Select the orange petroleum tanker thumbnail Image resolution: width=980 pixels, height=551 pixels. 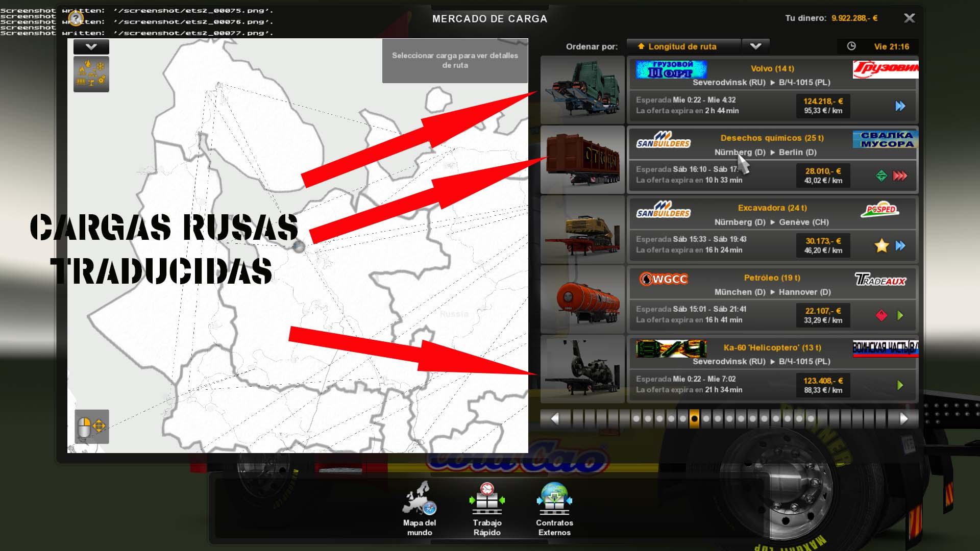tap(582, 300)
